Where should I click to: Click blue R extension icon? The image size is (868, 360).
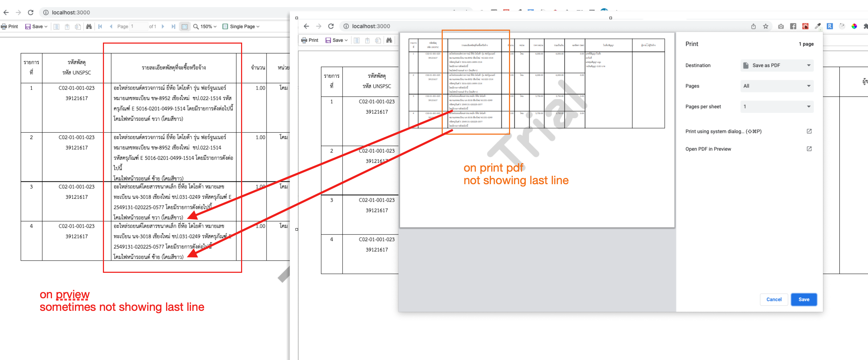tap(830, 26)
